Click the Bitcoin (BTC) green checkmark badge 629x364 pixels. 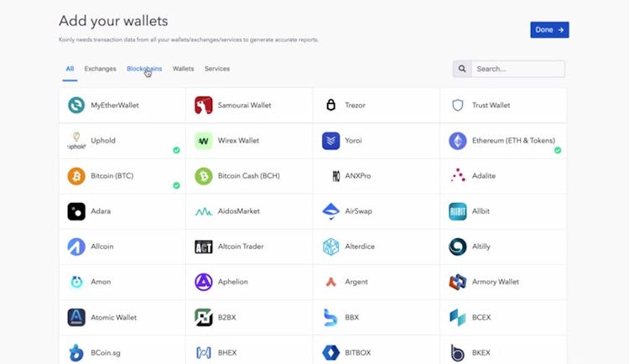click(x=176, y=185)
